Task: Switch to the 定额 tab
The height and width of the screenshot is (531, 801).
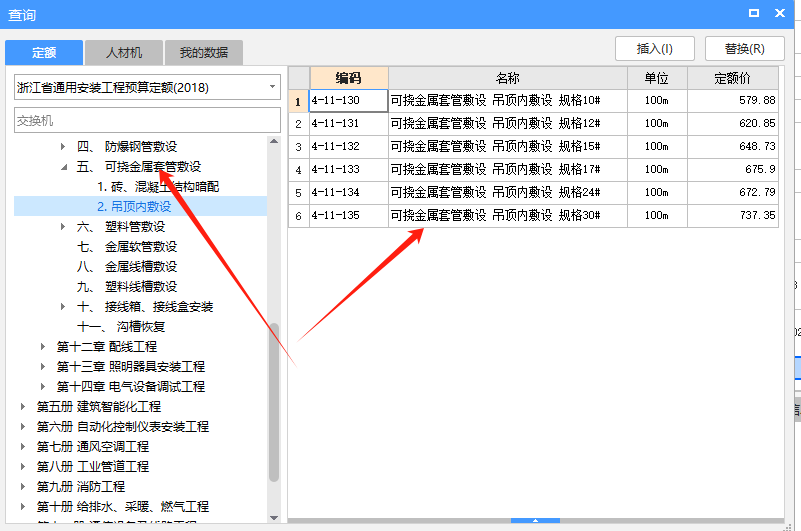Action: pyautogui.click(x=44, y=53)
